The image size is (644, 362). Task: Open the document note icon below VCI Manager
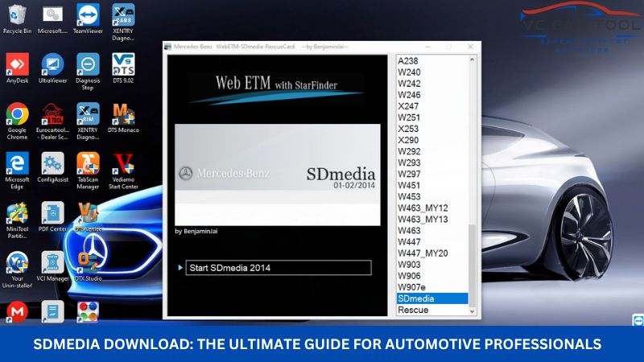52,311
